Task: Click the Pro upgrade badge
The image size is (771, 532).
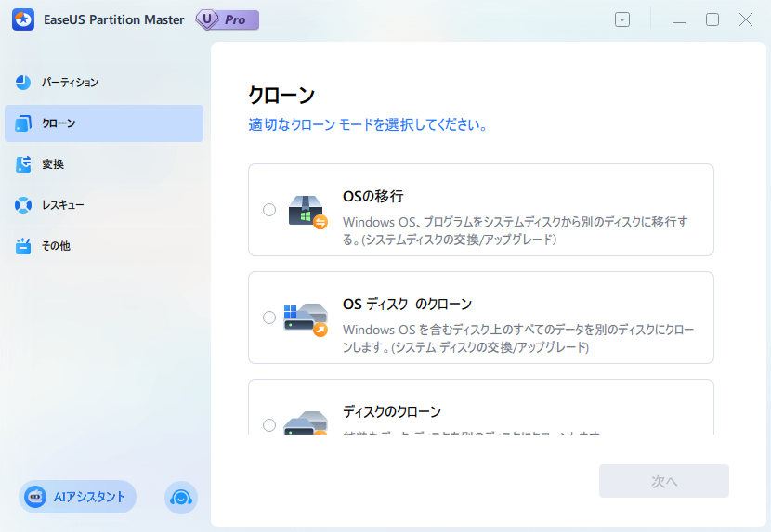Action: 228,19
